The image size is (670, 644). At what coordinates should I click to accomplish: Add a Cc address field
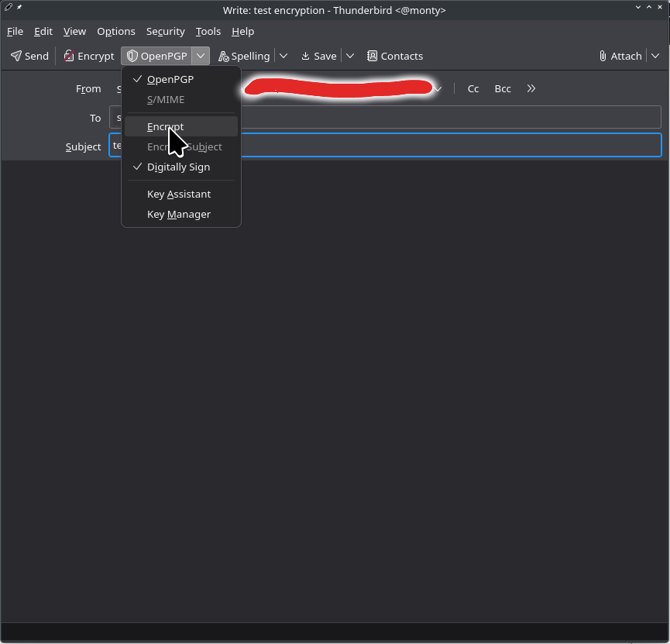[473, 88]
